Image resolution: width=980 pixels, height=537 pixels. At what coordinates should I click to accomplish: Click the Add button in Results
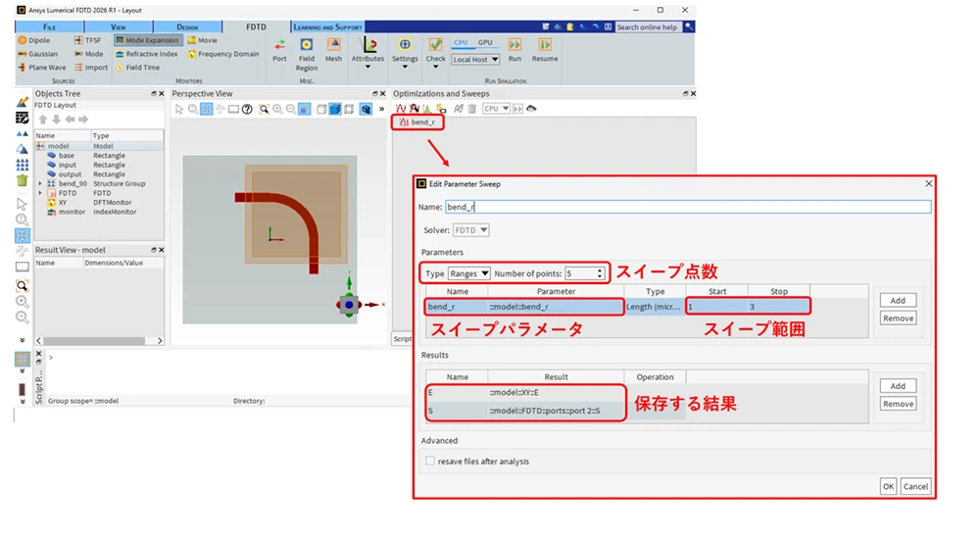pos(898,386)
